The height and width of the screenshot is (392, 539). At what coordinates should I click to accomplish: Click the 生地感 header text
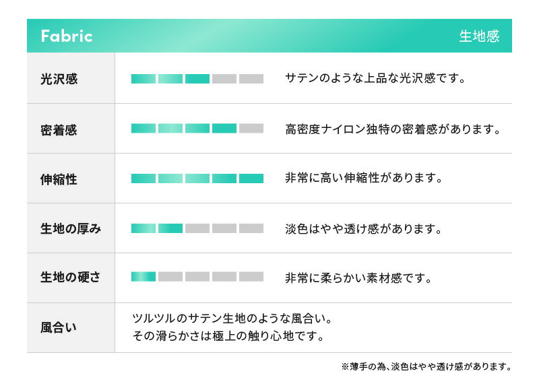coord(479,36)
